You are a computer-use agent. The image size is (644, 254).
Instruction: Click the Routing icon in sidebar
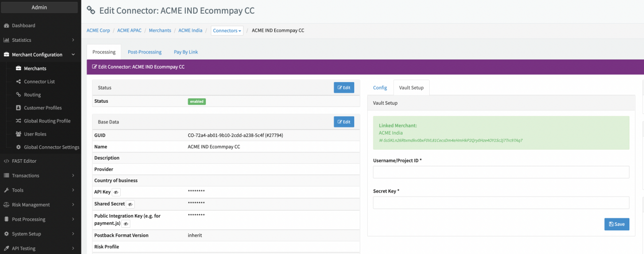pyautogui.click(x=19, y=95)
